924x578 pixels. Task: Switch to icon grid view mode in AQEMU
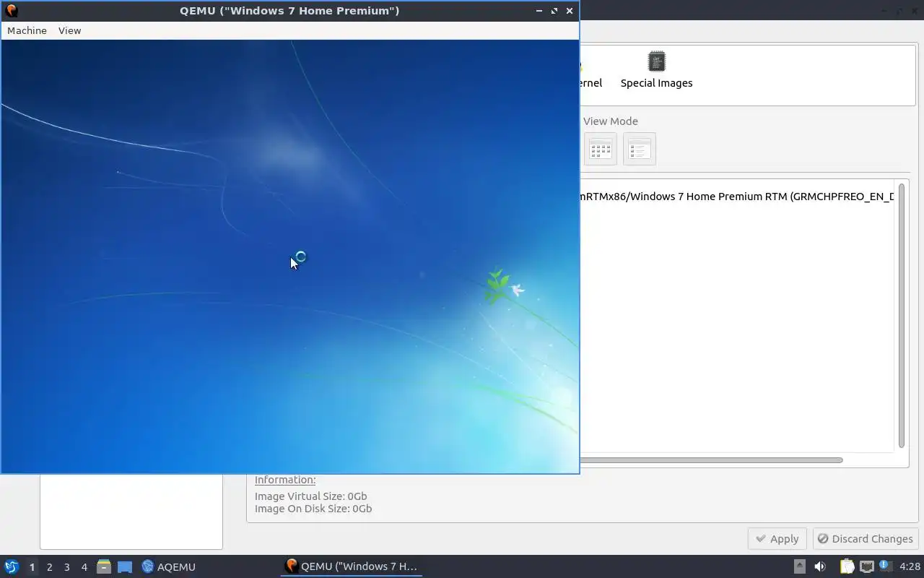pos(600,149)
